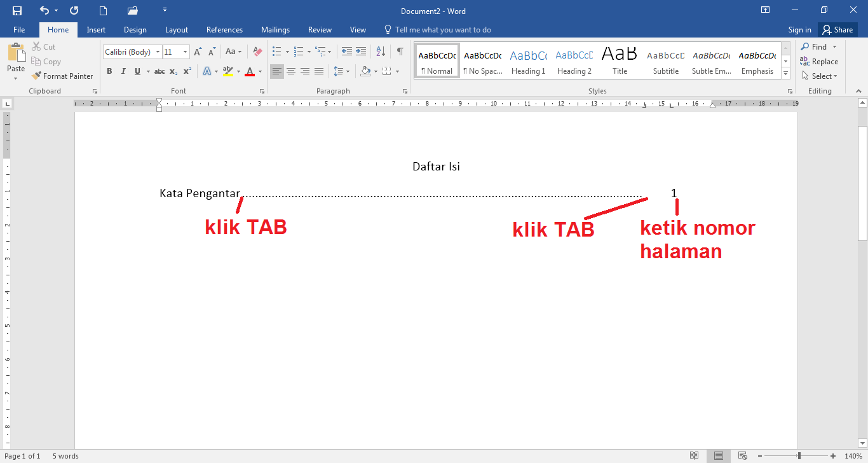Switch to the Insert tab
This screenshot has width=868, height=463.
click(96, 30)
